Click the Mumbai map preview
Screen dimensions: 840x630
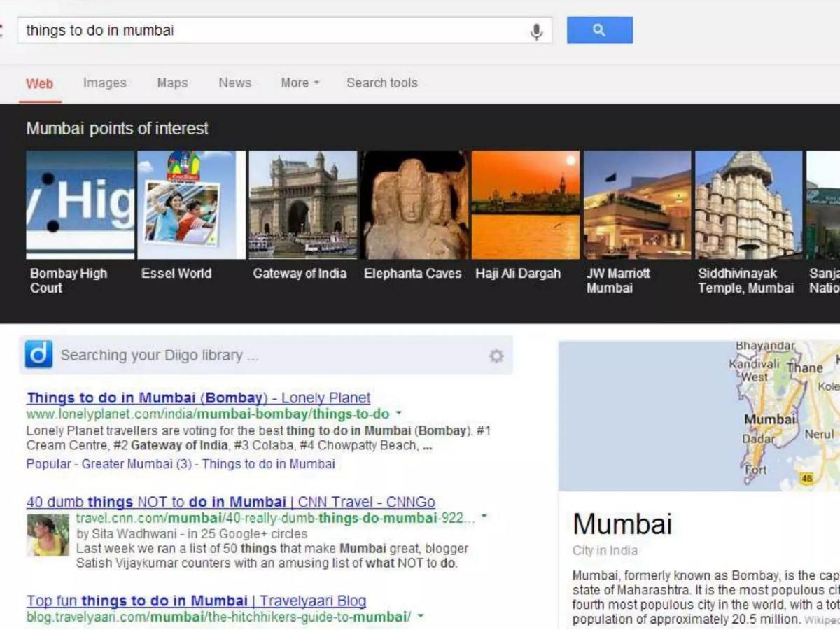[x=699, y=416]
